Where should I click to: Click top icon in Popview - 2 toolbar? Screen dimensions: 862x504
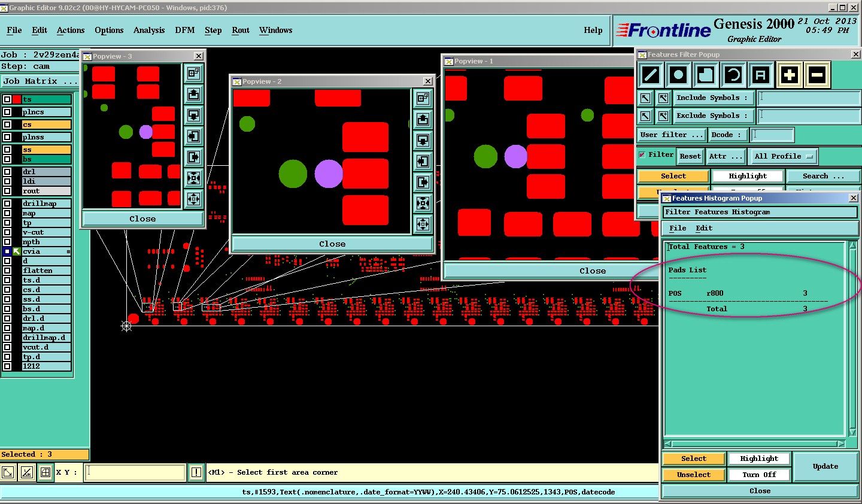coord(423,98)
